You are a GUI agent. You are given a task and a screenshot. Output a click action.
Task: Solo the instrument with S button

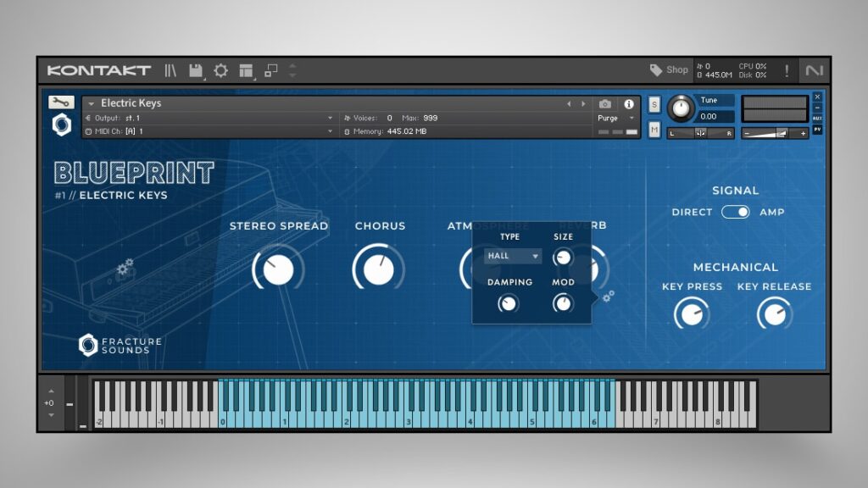click(x=654, y=104)
